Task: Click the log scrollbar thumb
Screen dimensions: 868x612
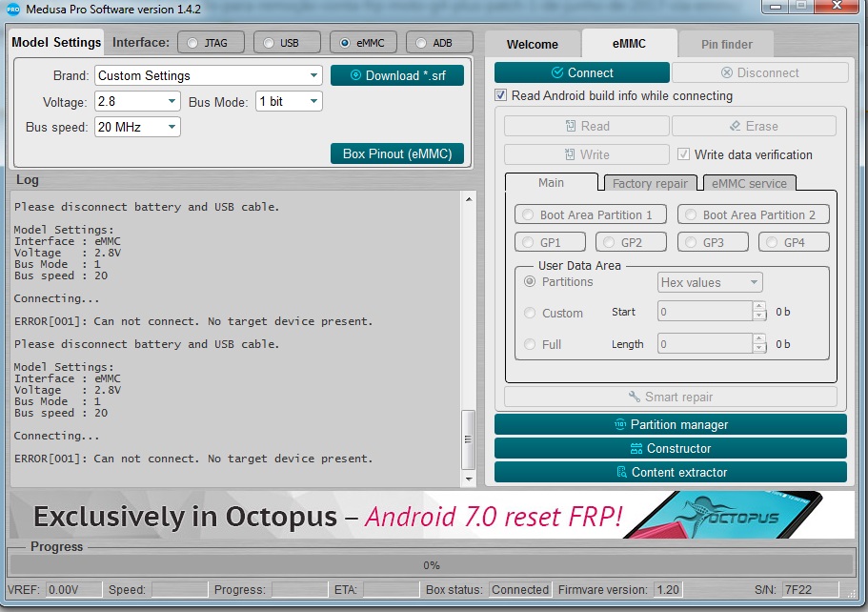Action: pyautogui.click(x=469, y=439)
